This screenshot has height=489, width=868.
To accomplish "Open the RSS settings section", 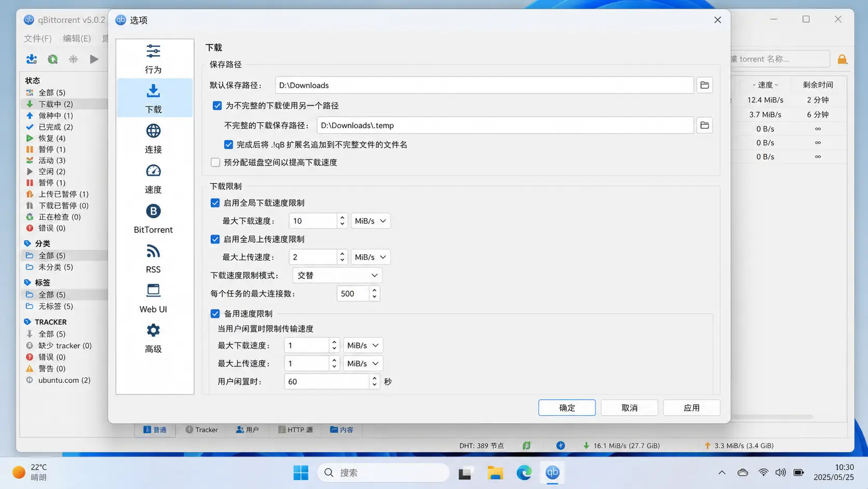I will click(x=153, y=258).
